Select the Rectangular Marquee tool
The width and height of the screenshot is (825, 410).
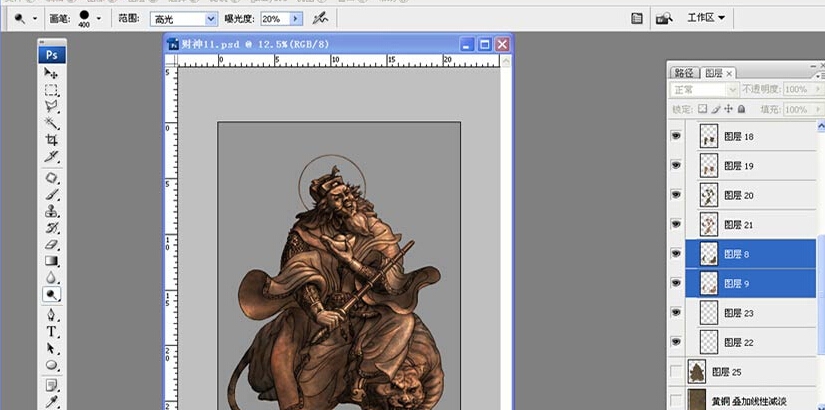pos(51,90)
